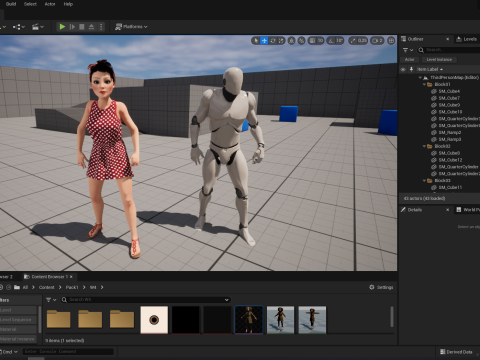Collapse the ThirdPersonMap (Editor) tree node

420,77
